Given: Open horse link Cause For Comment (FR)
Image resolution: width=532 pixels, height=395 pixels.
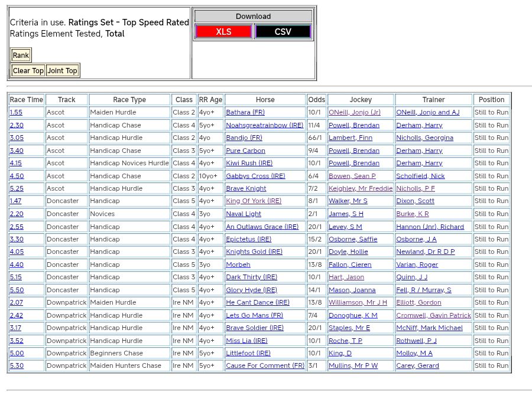Looking at the screenshot, I should pyautogui.click(x=265, y=366).
